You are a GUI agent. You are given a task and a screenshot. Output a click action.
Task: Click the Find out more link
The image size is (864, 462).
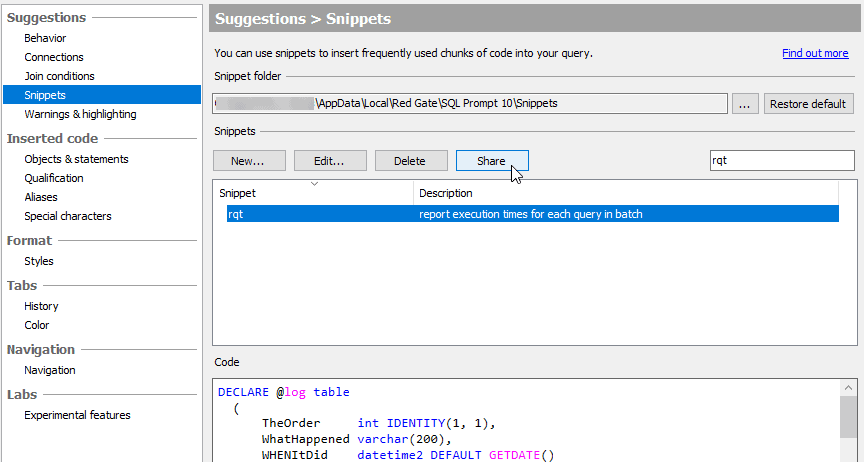click(x=815, y=53)
